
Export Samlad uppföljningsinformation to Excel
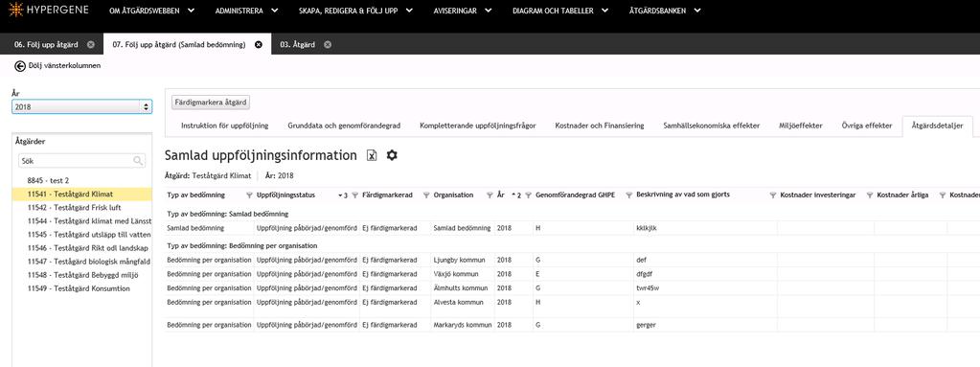coord(372,155)
